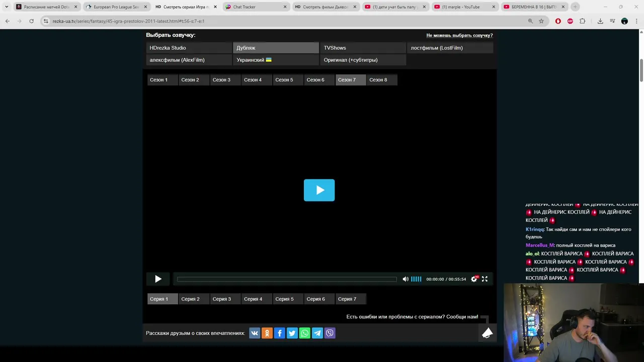Viewport: 644px width, 362px height.
Task: Select Украинский voiceover
Action: click(x=276, y=60)
